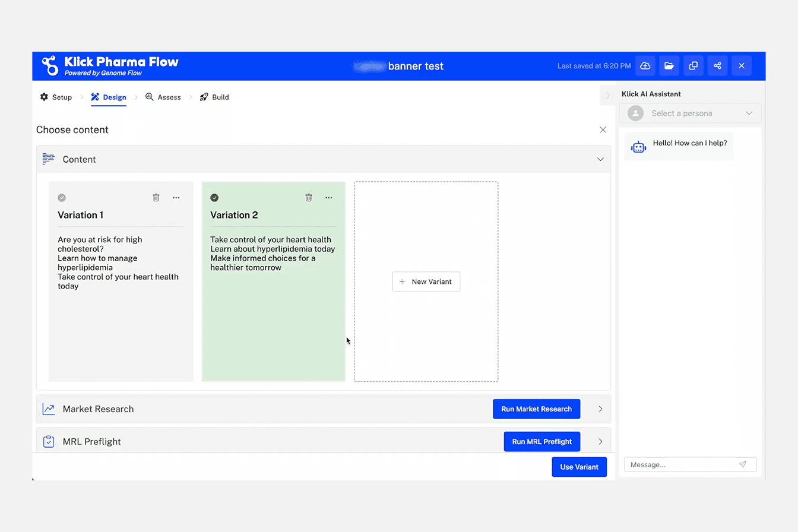Collapse the Content section chevron
798x532 pixels.
click(x=600, y=159)
